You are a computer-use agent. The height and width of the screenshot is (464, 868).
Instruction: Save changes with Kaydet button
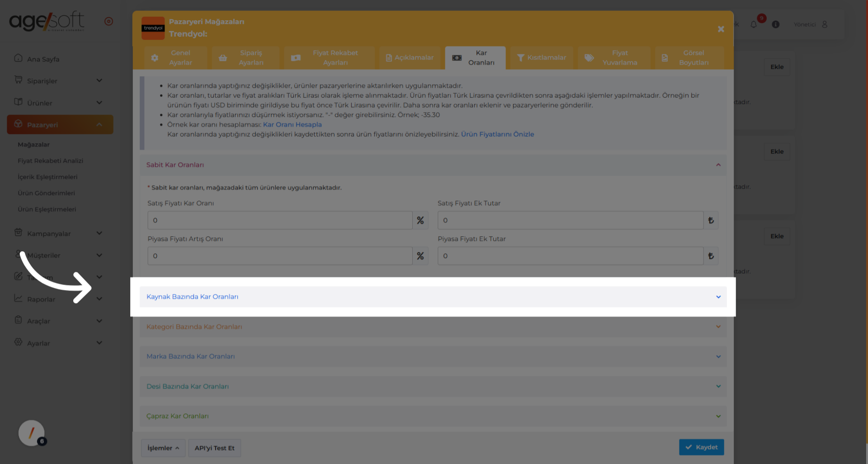click(x=701, y=447)
